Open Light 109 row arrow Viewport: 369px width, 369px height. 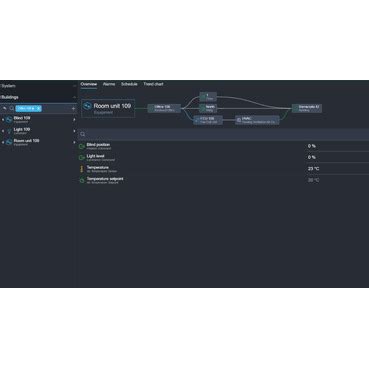pyautogui.click(x=74, y=131)
